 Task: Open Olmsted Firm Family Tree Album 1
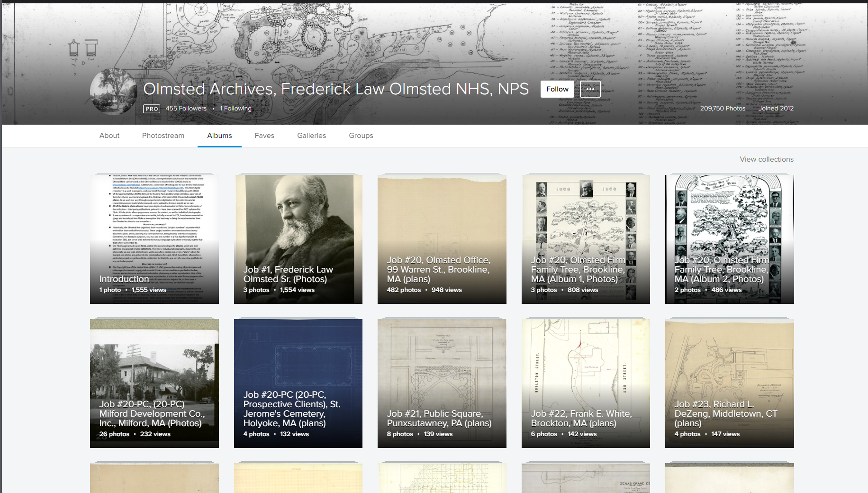(x=586, y=239)
